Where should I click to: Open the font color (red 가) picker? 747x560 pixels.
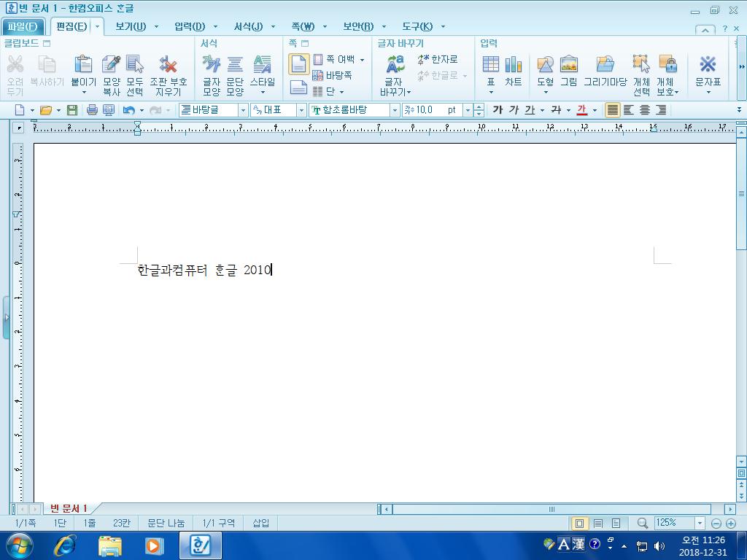click(x=581, y=110)
